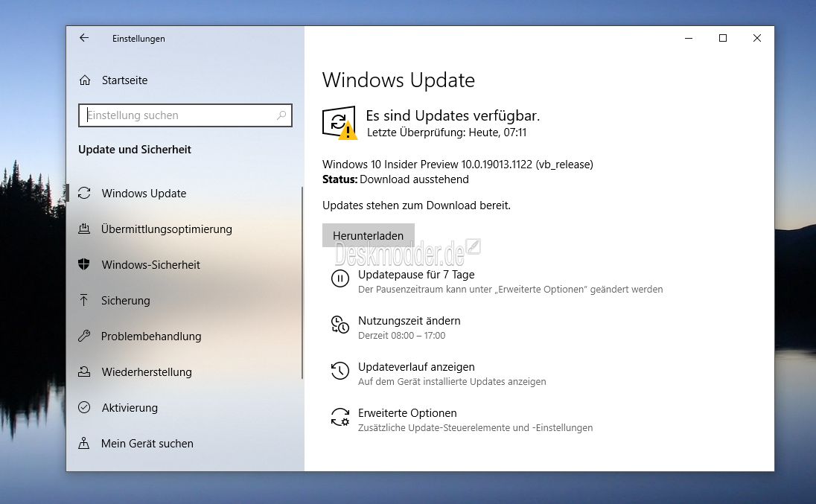Click the Es sind Updates verfügbar heading

point(453,115)
